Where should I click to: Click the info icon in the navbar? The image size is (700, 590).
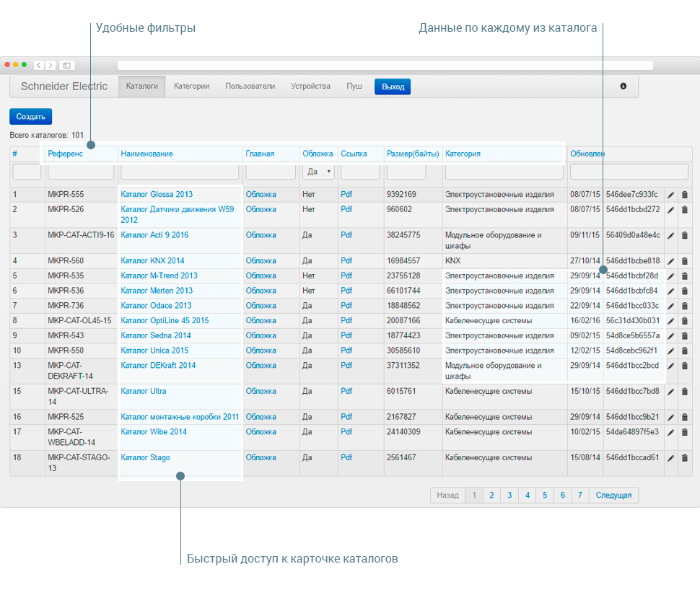(624, 86)
